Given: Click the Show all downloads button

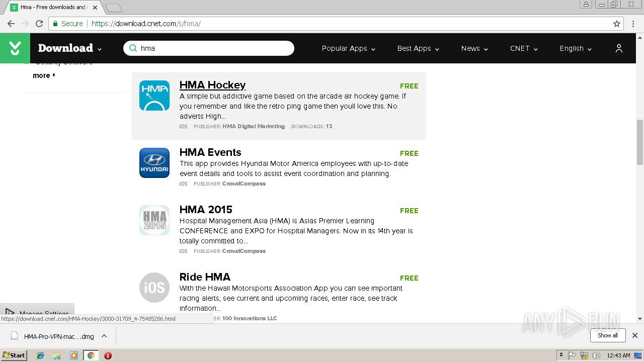Looking at the screenshot, I should 608,335.
